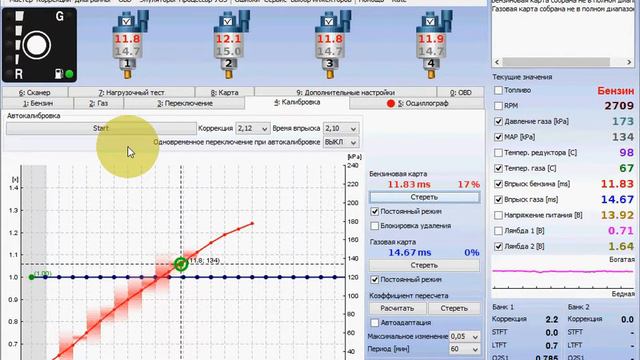Image resolution: width=640 pixels, height=360 pixels.
Task: Open the 8: Карта tab
Action: coord(224,93)
